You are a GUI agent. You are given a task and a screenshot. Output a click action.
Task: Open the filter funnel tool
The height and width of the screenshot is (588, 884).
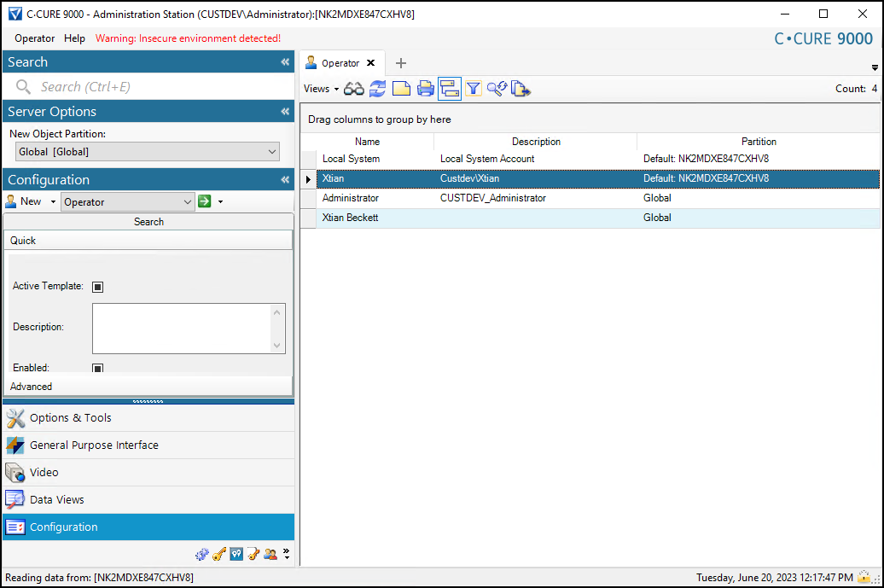tap(474, 88)
